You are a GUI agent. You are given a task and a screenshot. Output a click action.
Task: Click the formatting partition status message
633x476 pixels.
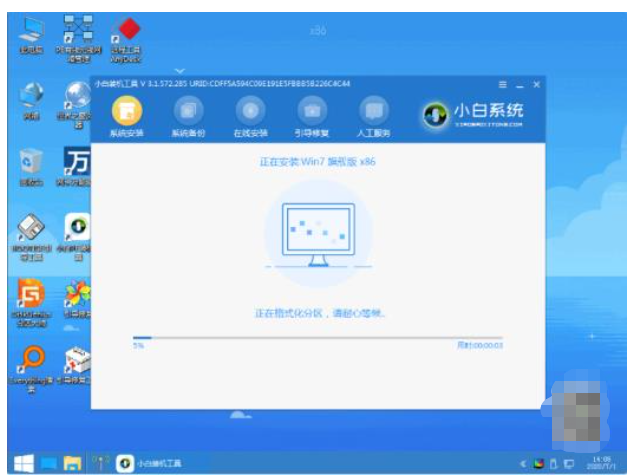(x=320, y=313)
